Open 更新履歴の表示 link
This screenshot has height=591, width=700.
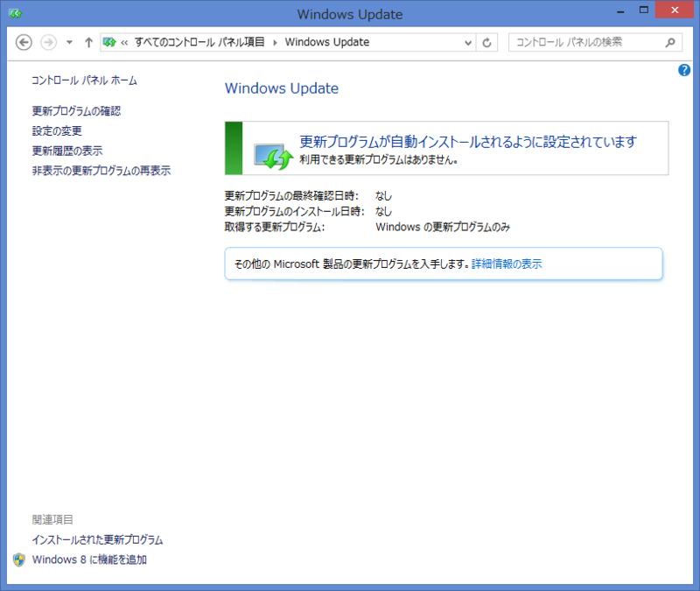67,151
